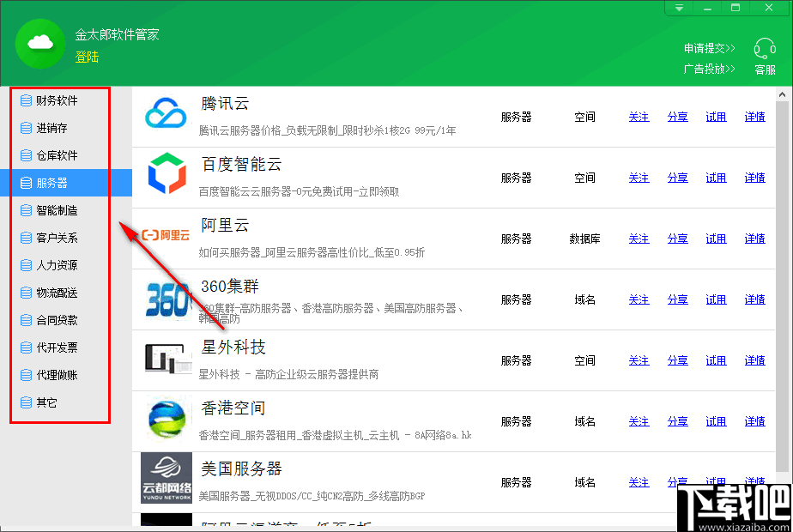Click the vertical scrollbar thumb
Image resolution: width=793 pixels, height=532 pixels.
(782, 287)
